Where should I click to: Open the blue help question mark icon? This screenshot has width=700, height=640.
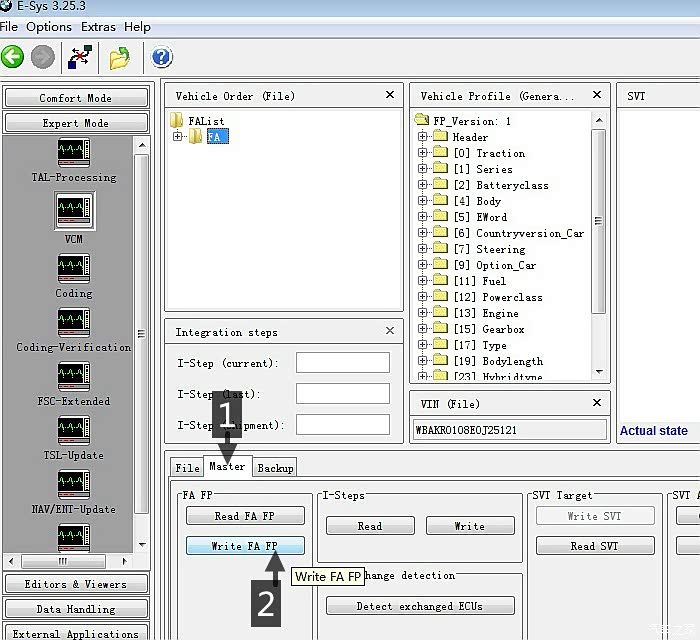(x=162, y=57)
